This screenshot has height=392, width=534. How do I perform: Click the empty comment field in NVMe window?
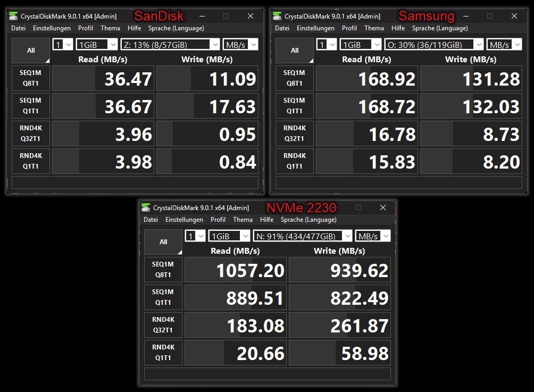coord(268,373)
